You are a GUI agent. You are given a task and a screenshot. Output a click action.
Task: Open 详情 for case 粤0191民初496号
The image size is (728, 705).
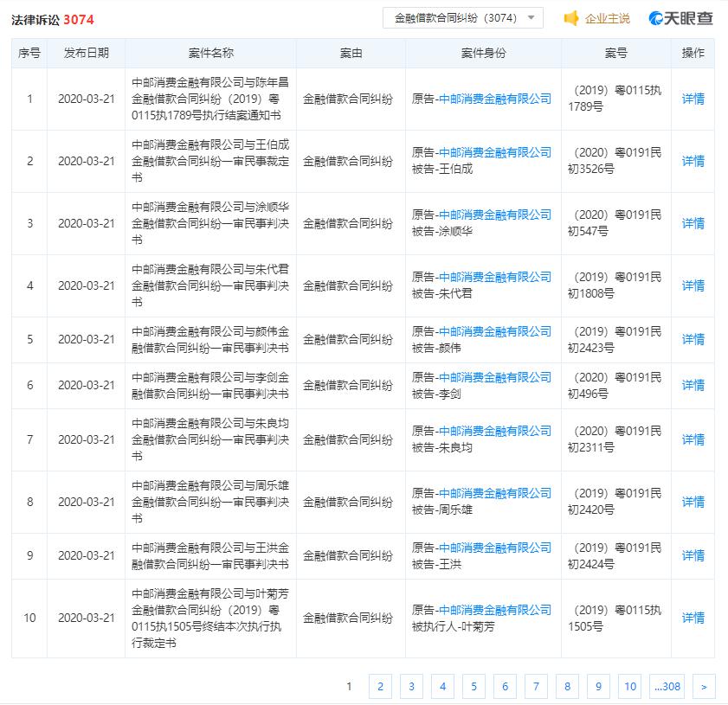[693, 385]
